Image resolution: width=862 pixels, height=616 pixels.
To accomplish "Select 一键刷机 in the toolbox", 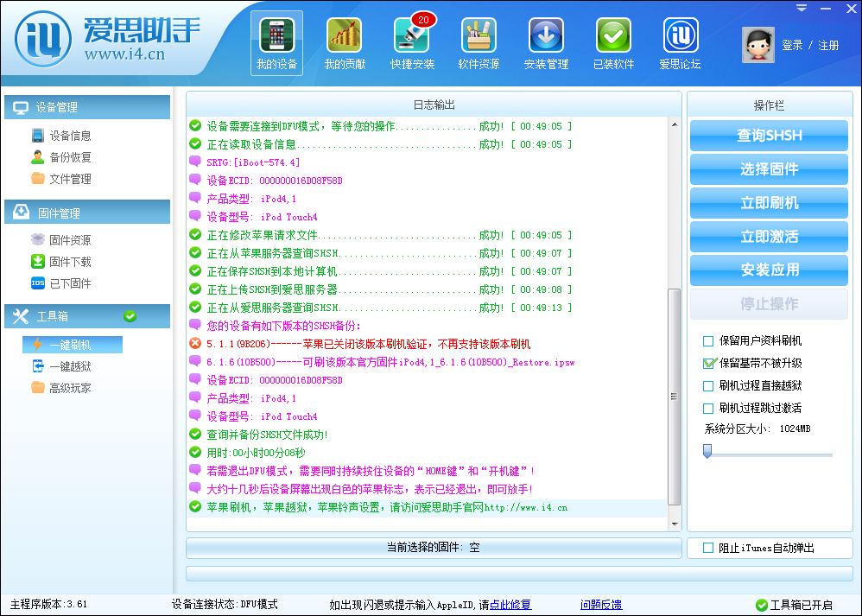I will tap(72, 345).
